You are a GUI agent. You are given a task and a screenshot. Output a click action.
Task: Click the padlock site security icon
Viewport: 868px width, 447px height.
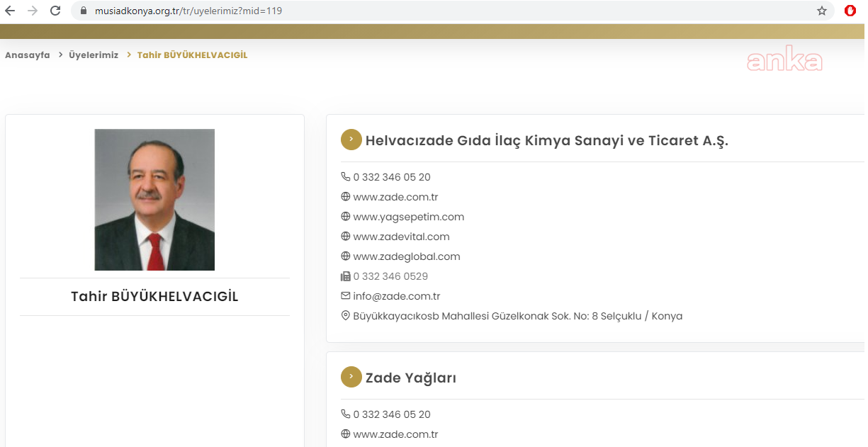click(84, 11)
